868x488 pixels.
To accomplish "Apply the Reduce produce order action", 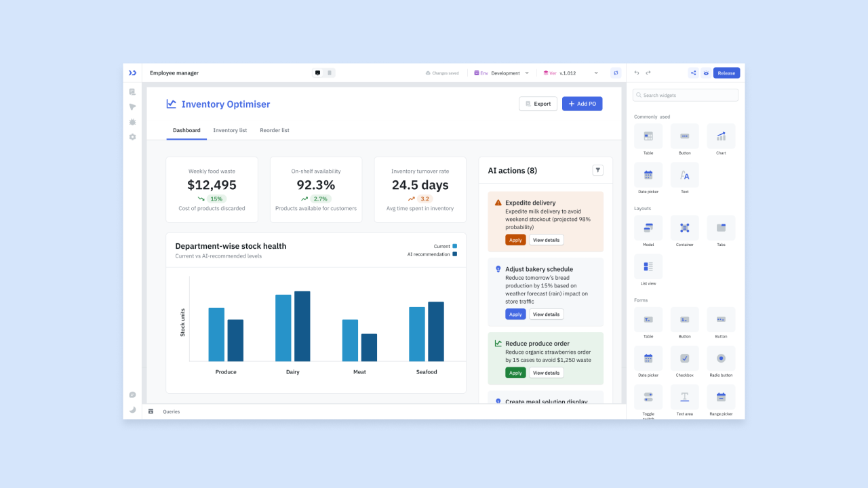I will click(515, 373).
